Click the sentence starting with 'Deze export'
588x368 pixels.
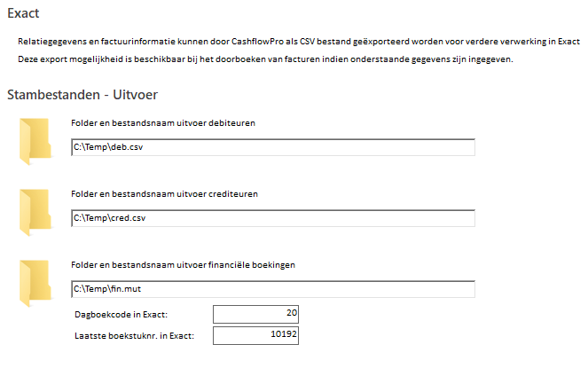pyautogui.click(x=265, y=59)
